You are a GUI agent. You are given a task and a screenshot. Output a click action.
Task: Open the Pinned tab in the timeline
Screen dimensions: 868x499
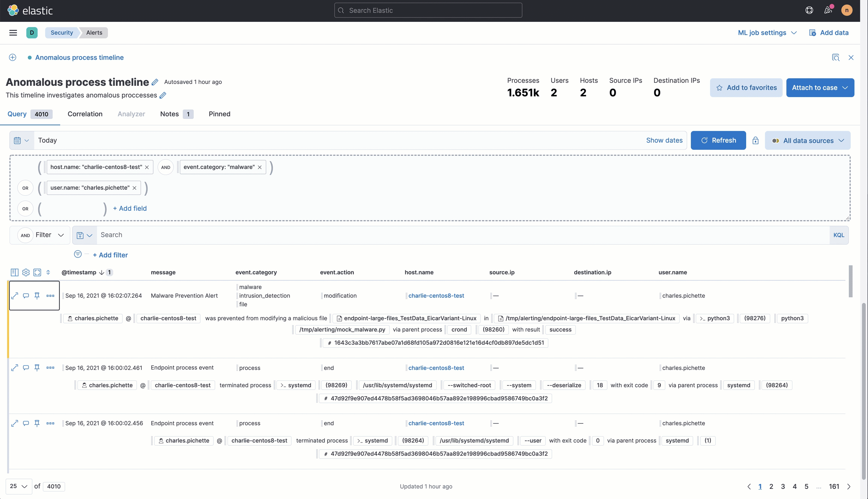[x=219, y=114]
